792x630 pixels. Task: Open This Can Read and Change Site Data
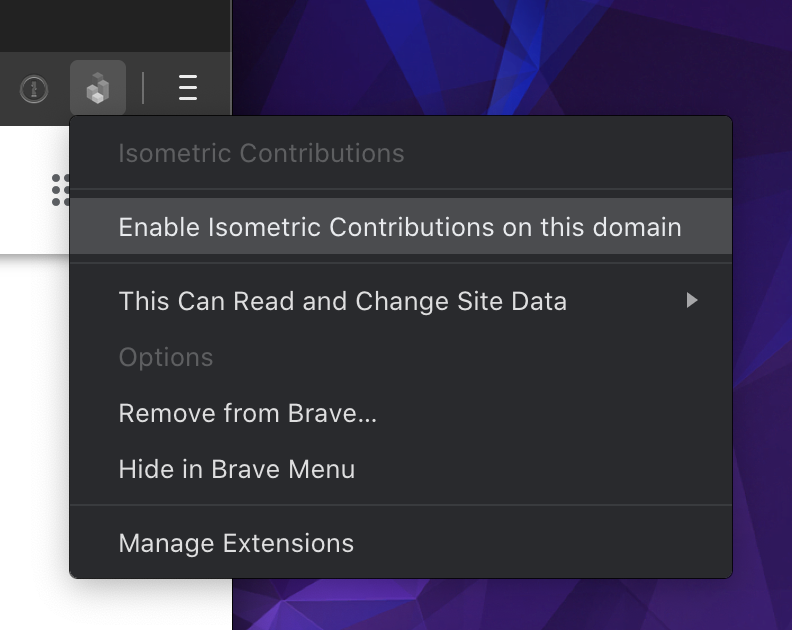click(x=401, y=301)
